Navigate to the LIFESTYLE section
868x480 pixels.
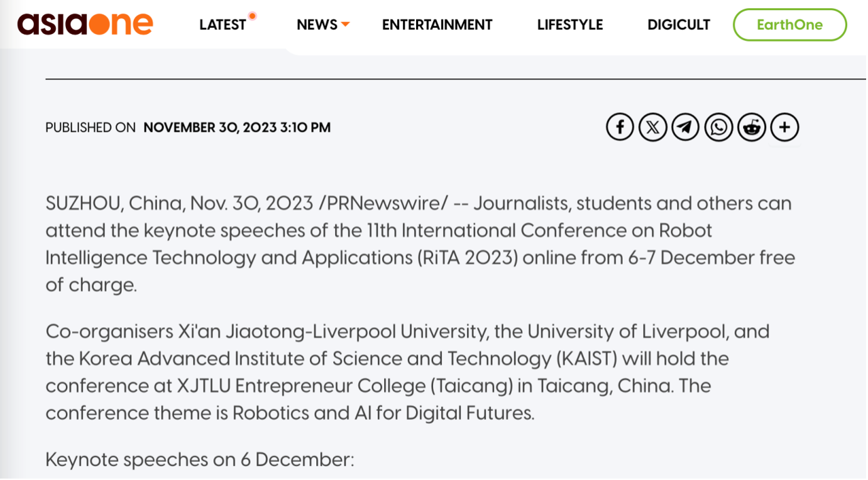click(x=569, y=25)
